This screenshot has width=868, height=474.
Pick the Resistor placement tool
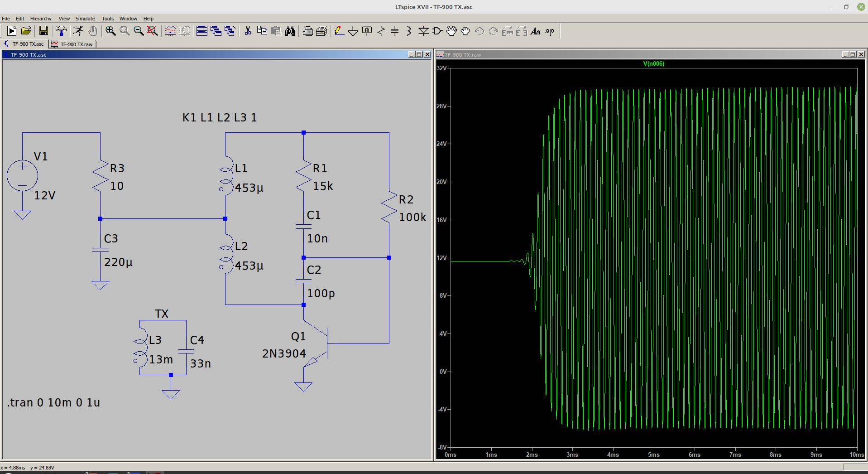381,31
